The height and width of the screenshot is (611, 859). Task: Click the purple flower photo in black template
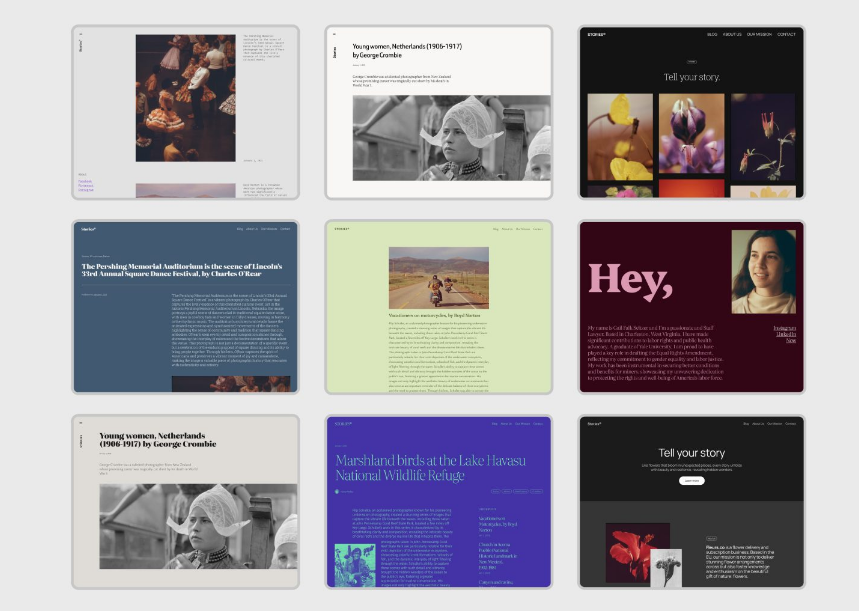point(691,132)
